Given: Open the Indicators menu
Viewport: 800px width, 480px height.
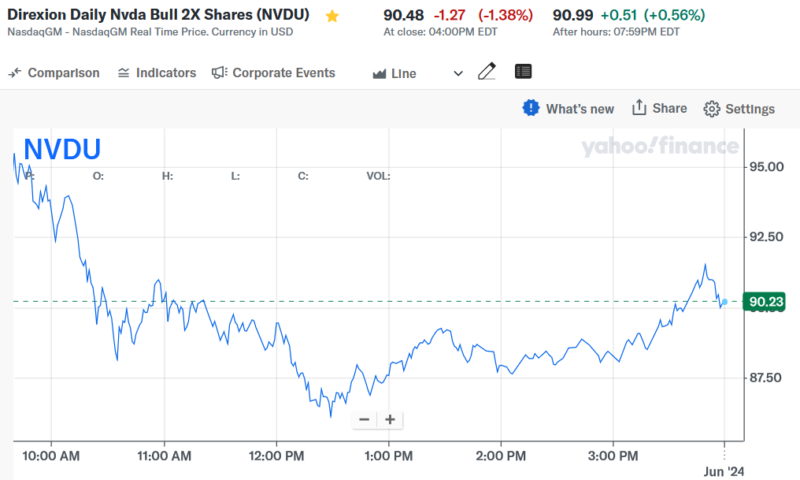Looking at the screenshot, I should 157,73.
